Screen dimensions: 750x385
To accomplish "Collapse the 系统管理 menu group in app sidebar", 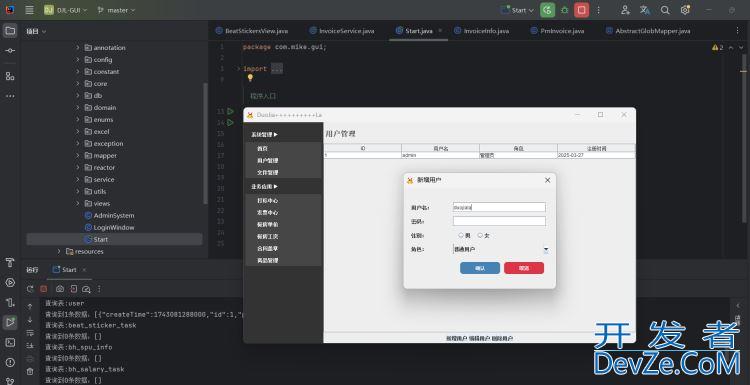I will (x=265, y=135).
